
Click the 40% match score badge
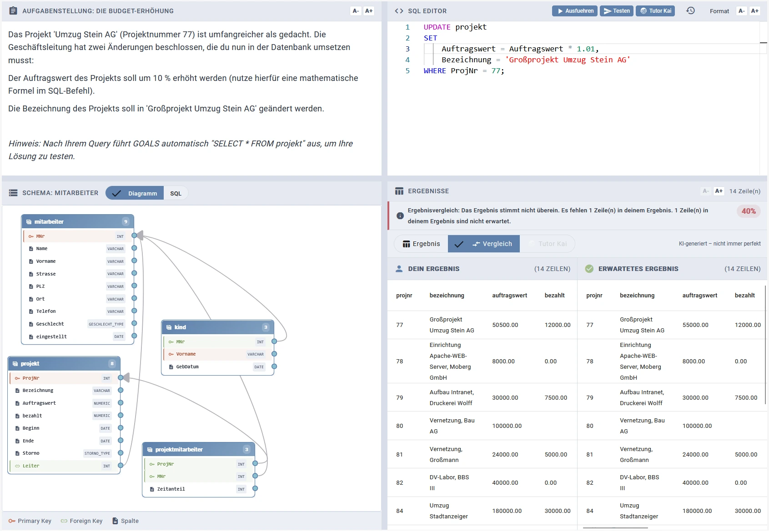coord(748,211)
